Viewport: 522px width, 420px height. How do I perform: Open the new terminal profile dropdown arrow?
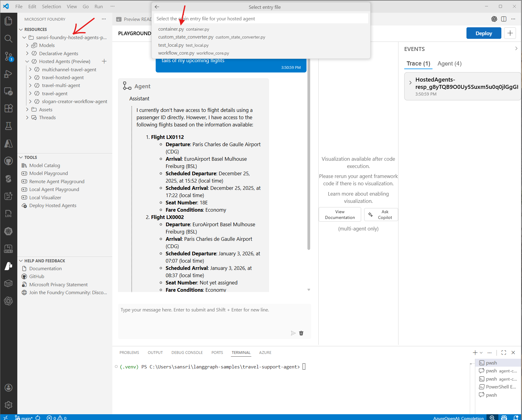tap(481, 352)
